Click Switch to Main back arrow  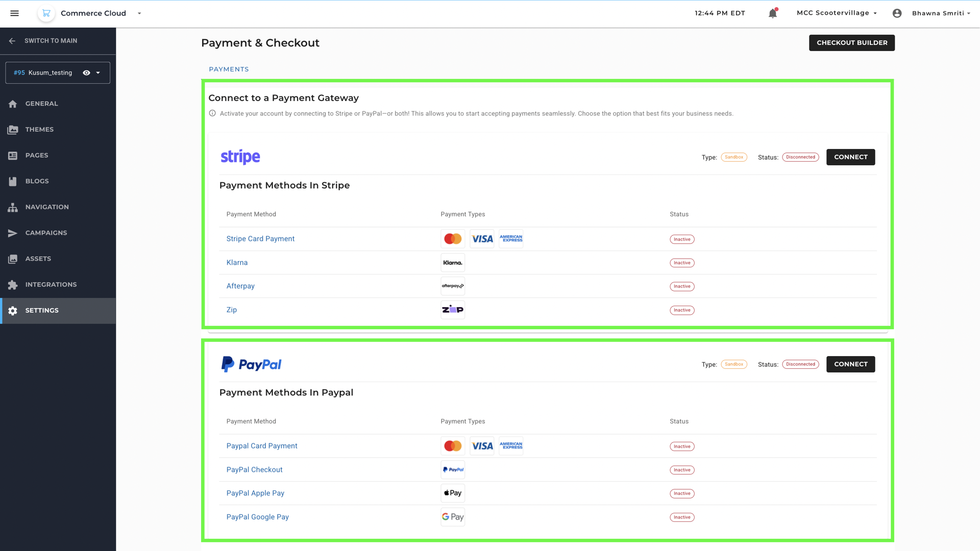coord(12,41)
